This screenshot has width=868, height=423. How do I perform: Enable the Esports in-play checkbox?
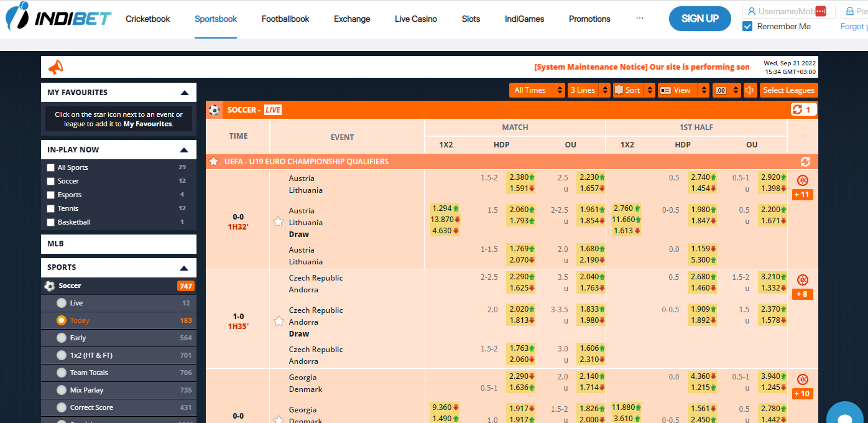click(x=51, y=195)
